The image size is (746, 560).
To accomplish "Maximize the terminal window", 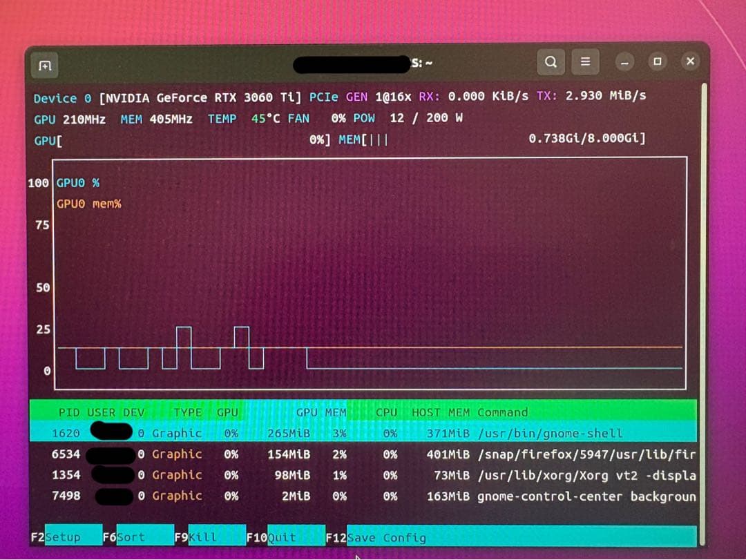I will point(657,61).
